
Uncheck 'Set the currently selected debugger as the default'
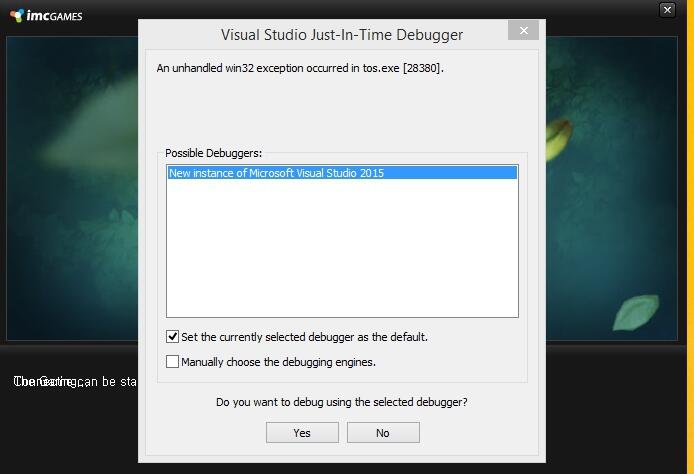[x=172, y=337]
